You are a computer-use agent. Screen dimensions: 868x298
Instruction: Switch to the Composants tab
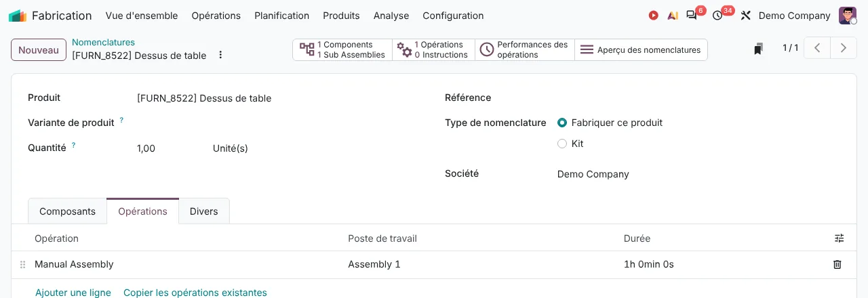tap(67, 211)
